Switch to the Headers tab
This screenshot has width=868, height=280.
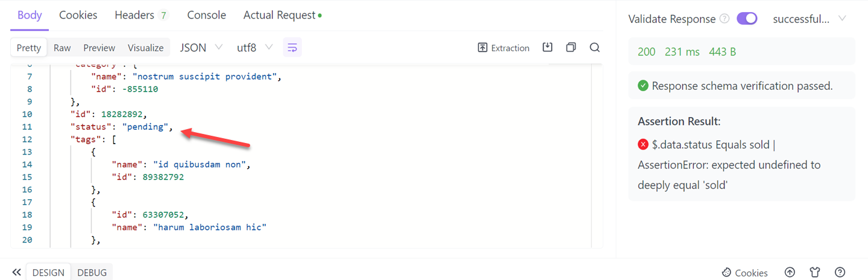click(140, 15)
